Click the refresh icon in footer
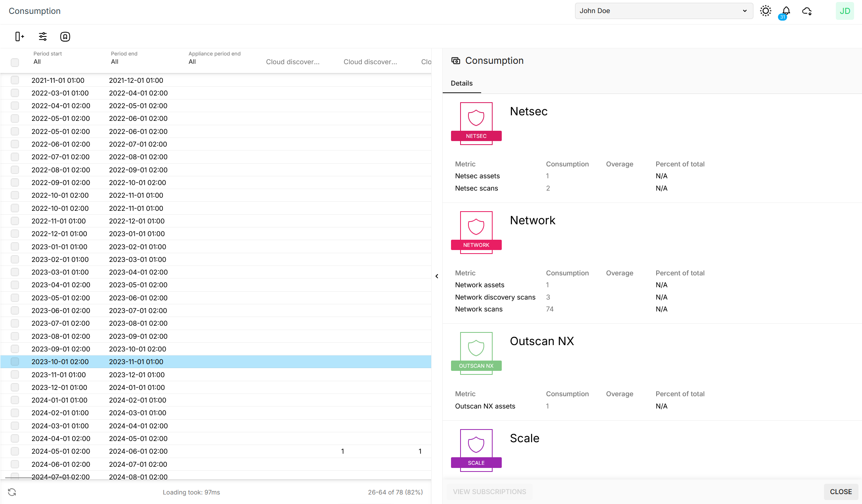The width and height of the screenshot is (862, 504). click(12, 492)
